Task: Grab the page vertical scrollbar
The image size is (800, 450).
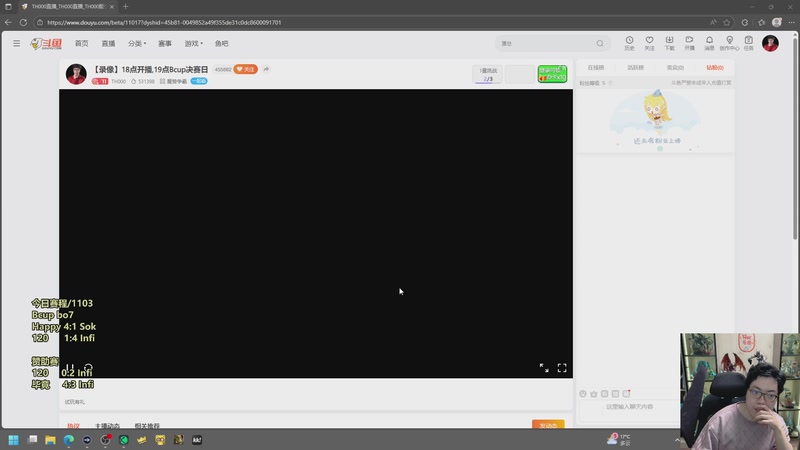Action: 795,138
